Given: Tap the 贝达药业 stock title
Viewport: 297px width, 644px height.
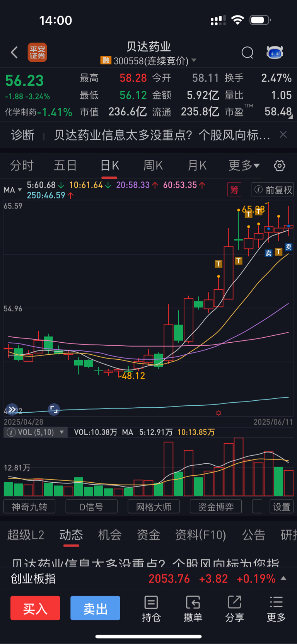Looking at the screenshot, I should coord(148,46).
